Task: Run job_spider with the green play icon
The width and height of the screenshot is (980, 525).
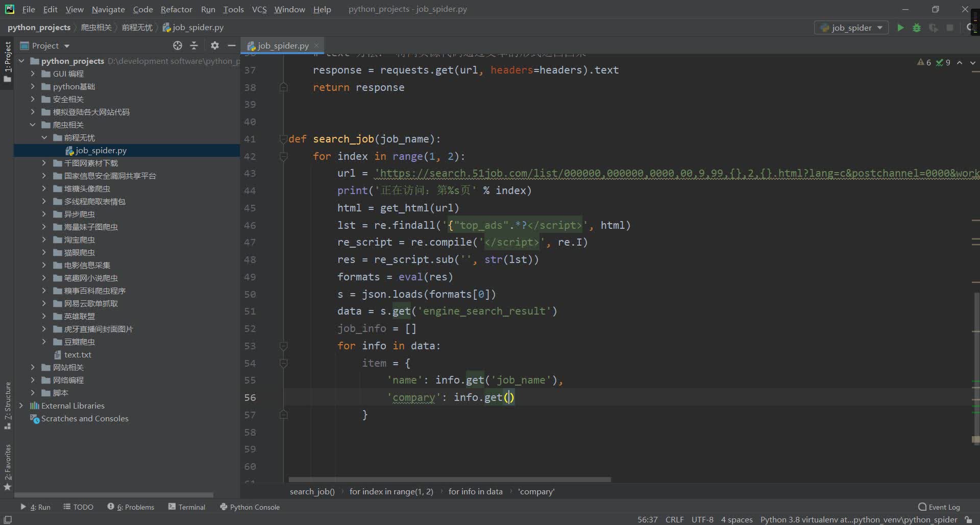Action: [x=900, y=28]
